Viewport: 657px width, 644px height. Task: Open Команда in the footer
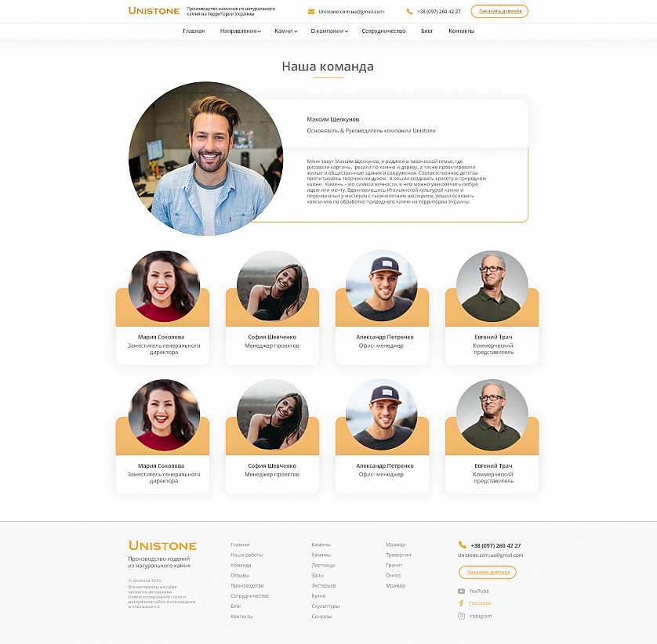[x=241, y=566]
